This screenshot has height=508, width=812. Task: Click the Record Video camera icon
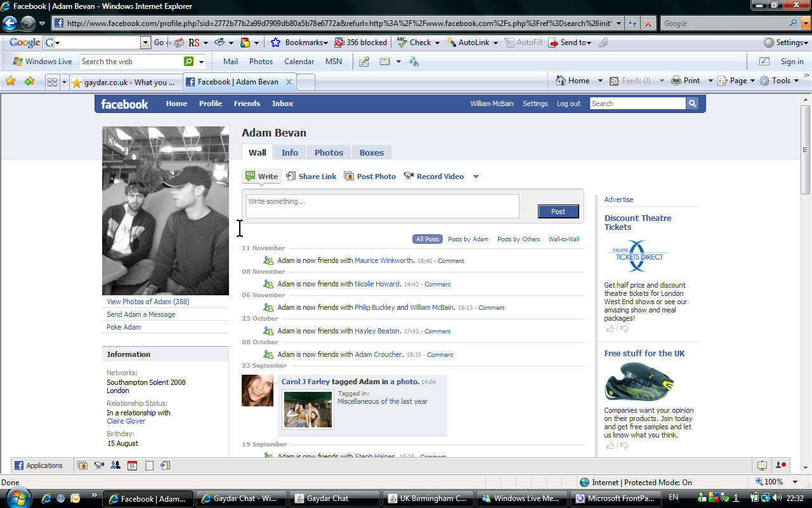pyautogui.click(x=409, y=176)
